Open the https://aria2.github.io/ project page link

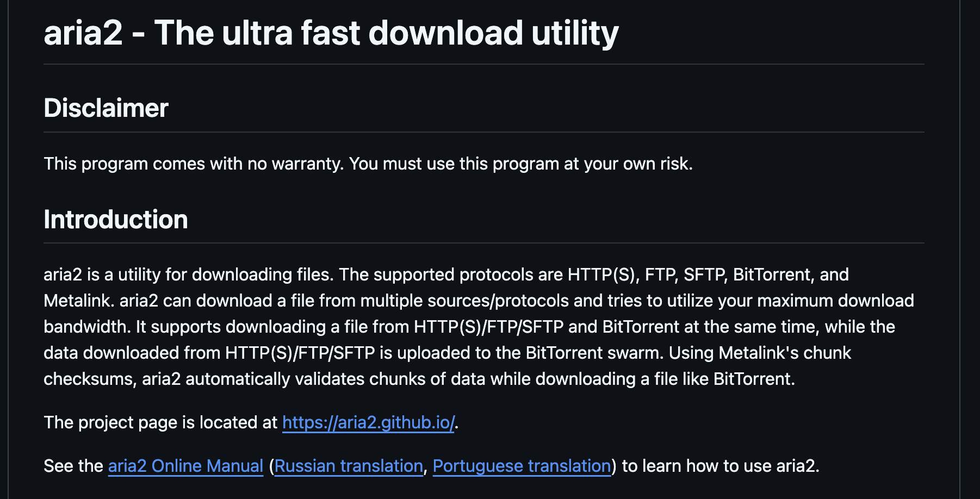click(x=368, y=422)
